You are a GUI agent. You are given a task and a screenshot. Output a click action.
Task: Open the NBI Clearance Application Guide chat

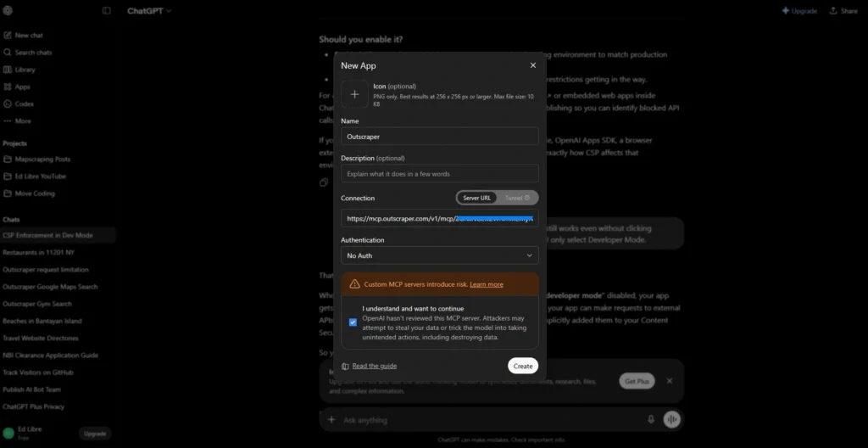click(50, 356)
